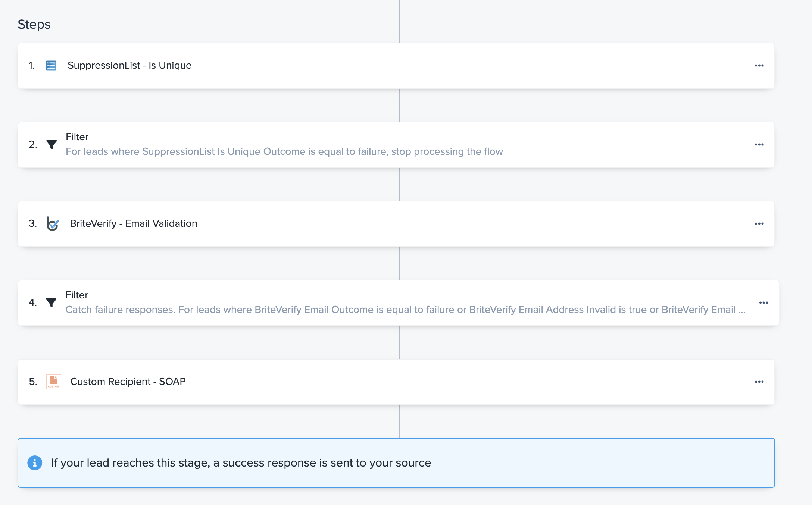Screen dimensions: 812x505
Task: Click the SuppressionList list icon in step 1
Action: (x=51, y=66)
